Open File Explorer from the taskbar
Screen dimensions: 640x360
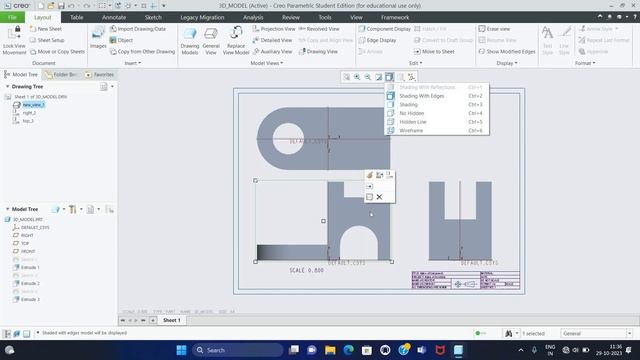coord(330,350)
